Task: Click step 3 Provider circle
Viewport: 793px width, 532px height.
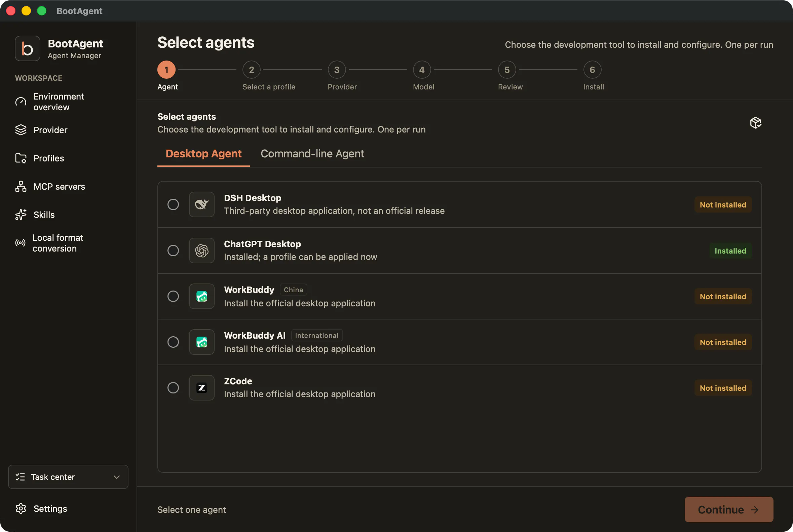Action: (337, 70)
